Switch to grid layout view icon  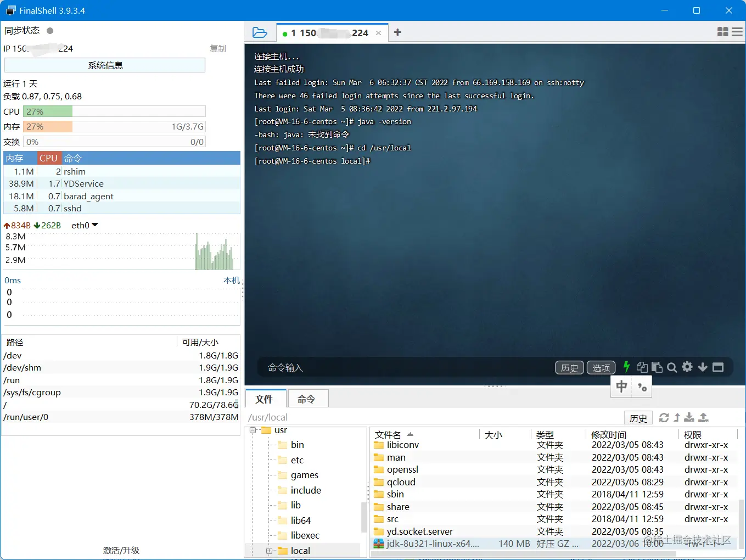tap(723, 32)
